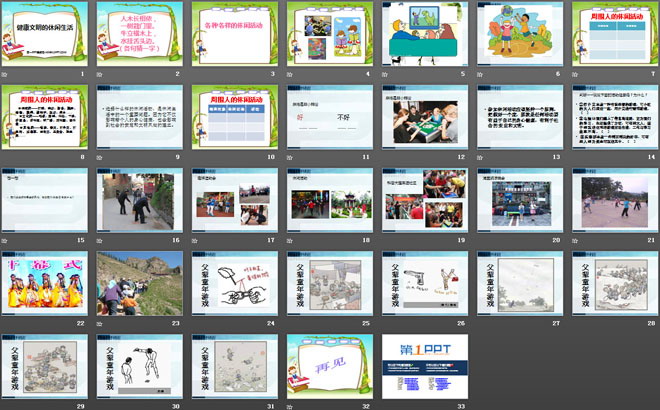
Task: Click the star icon beneath slide 29
Action: (7, 407)
